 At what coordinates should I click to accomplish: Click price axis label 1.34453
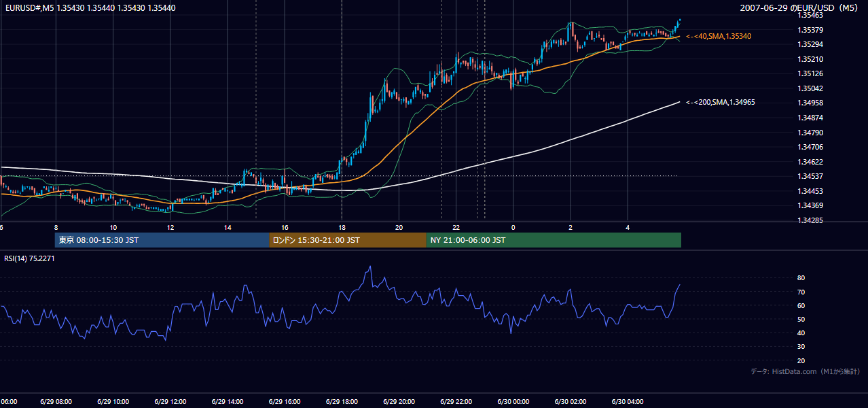tap(811, 191)
